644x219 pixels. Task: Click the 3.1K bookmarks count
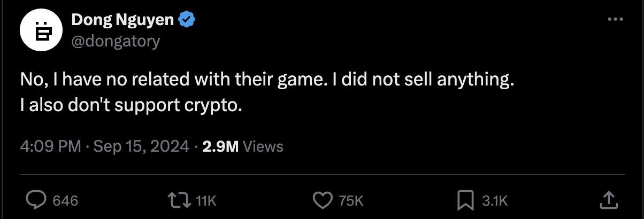494,201
